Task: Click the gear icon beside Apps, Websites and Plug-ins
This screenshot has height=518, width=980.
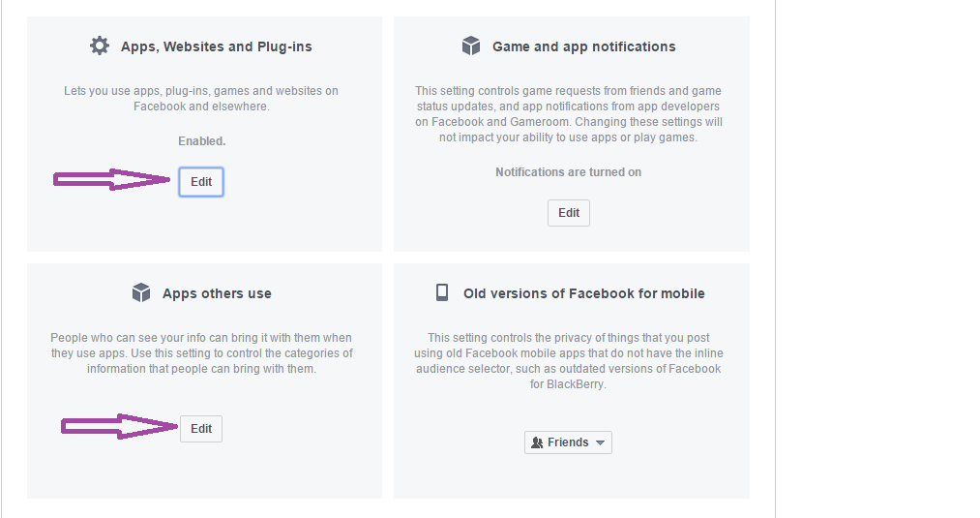Action: tap(100, 46)
